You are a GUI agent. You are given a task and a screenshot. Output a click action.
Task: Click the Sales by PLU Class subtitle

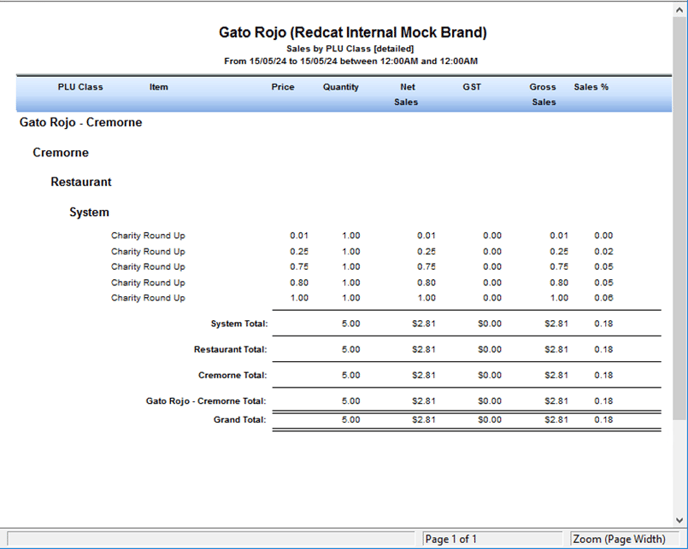(x=350, y=48)
